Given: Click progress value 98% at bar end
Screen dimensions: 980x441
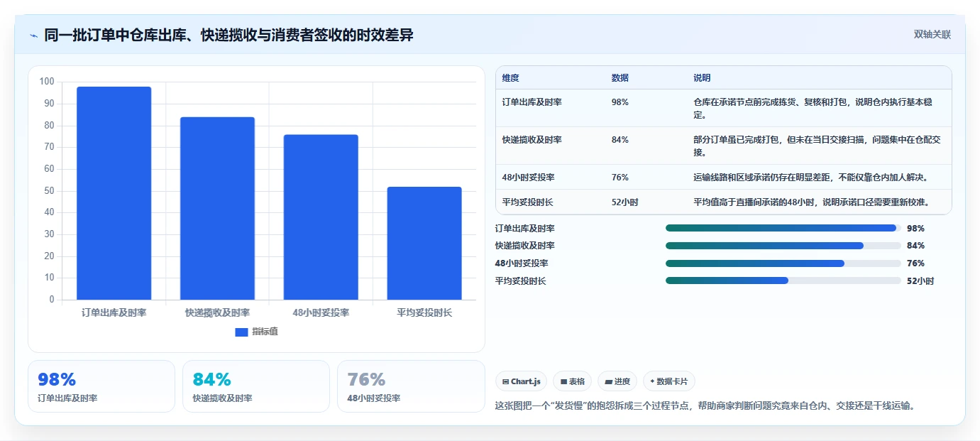Looking at the screenshot, I should pos(915,229).
